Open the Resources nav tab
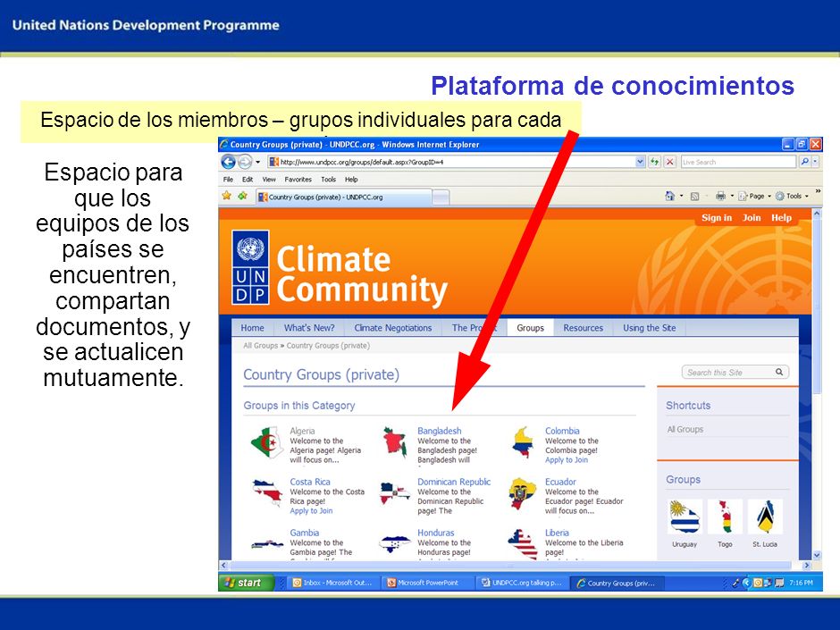The height and width of the screenshot is (630, 840). [x=583, y=328]
